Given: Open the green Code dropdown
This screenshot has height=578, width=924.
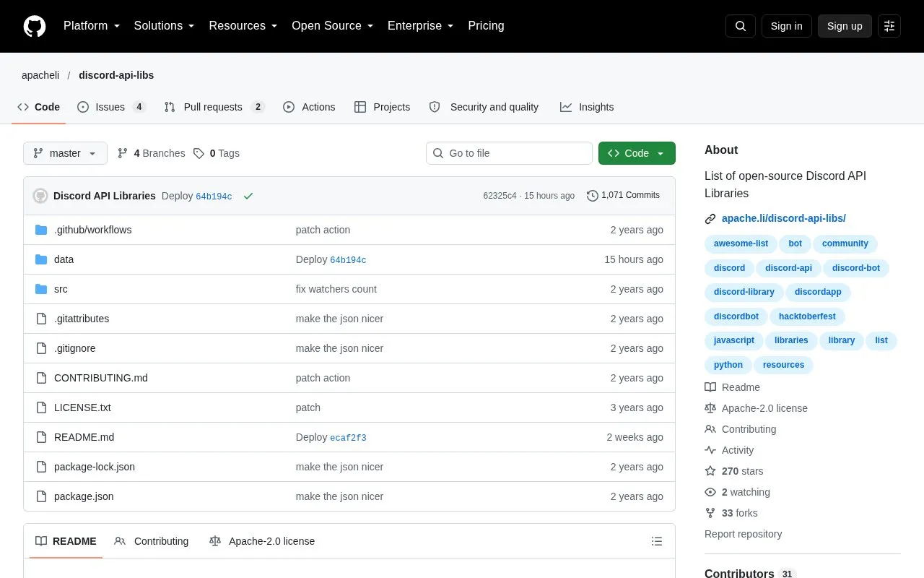Looking at the screenshot, I should [637, 153].
